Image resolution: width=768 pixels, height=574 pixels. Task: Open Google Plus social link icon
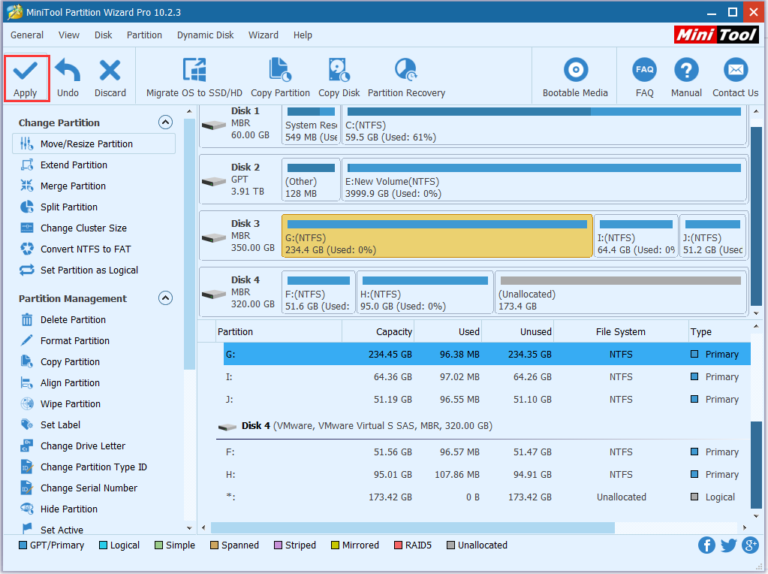click(750, 545)
